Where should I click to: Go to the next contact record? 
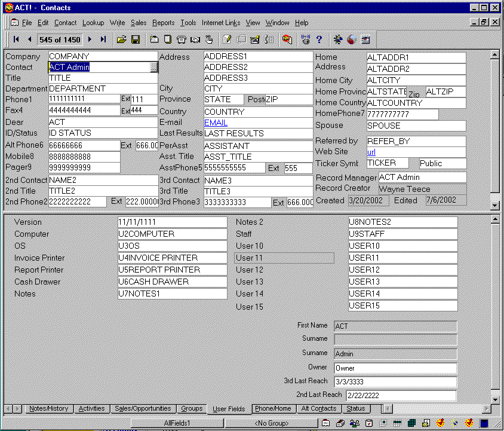tap(90, 39)
